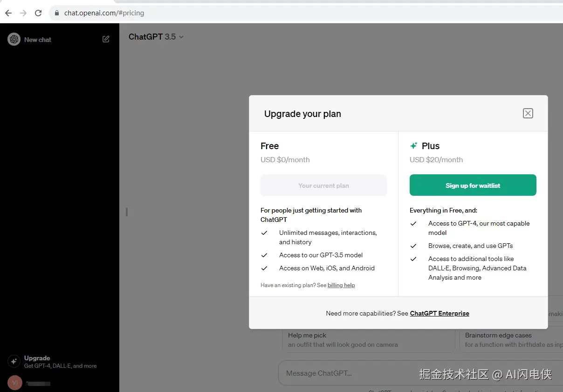Click the ChatGPT logo in sidebar
The width and height of the screenshot is (563, 392).
pos(14,39)
